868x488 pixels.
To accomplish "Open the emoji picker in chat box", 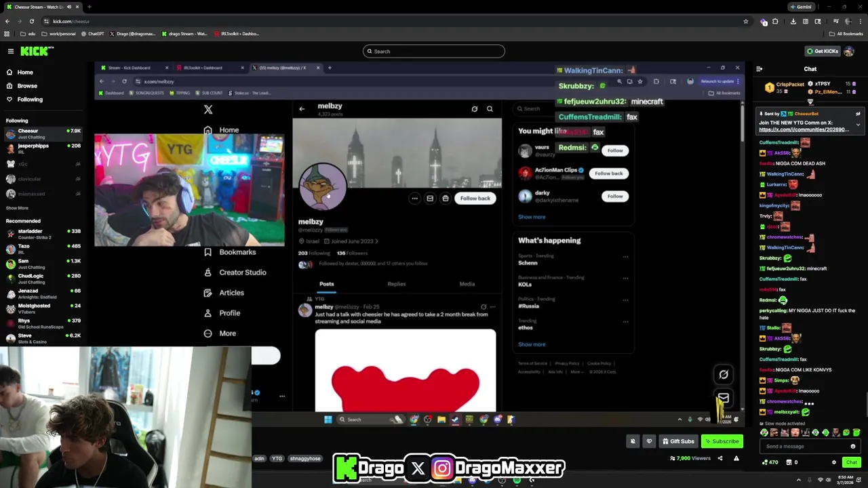I will pos(853,446).
